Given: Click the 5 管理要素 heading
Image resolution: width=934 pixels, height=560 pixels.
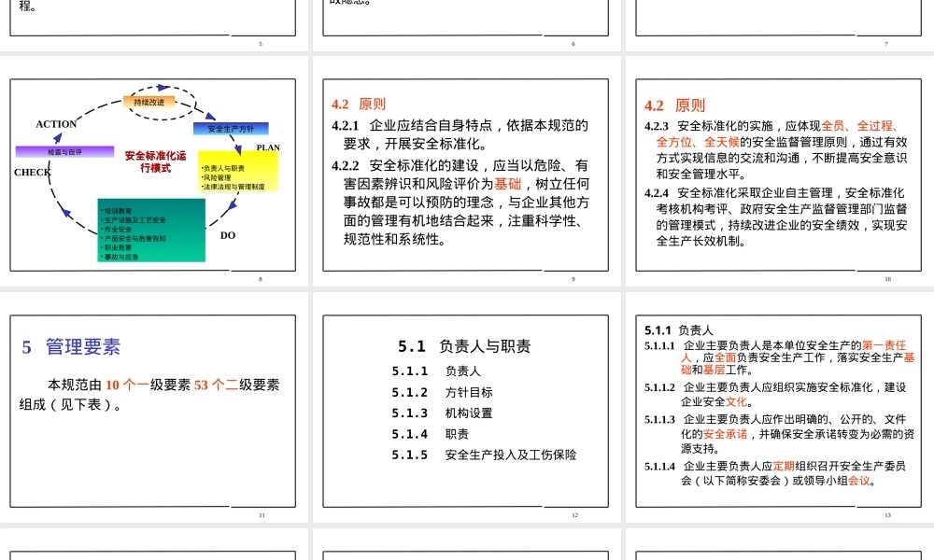Looking at the screenshot, I should 72,347.
